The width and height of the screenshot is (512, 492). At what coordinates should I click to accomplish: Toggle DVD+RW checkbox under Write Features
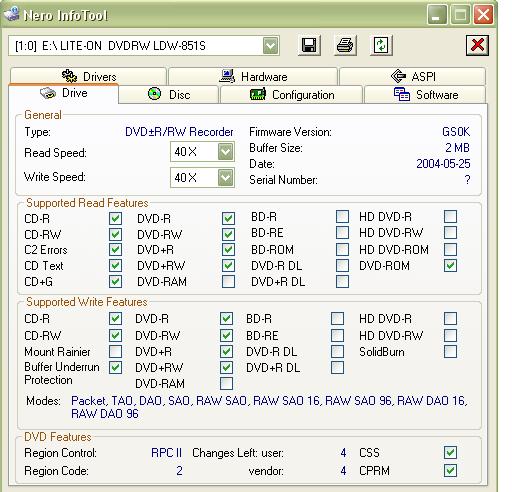226,367
